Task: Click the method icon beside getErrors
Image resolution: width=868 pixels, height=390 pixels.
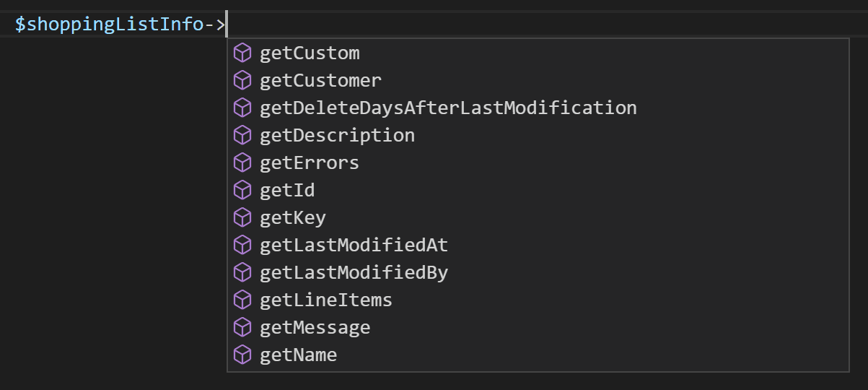Action: pos(242,162)
